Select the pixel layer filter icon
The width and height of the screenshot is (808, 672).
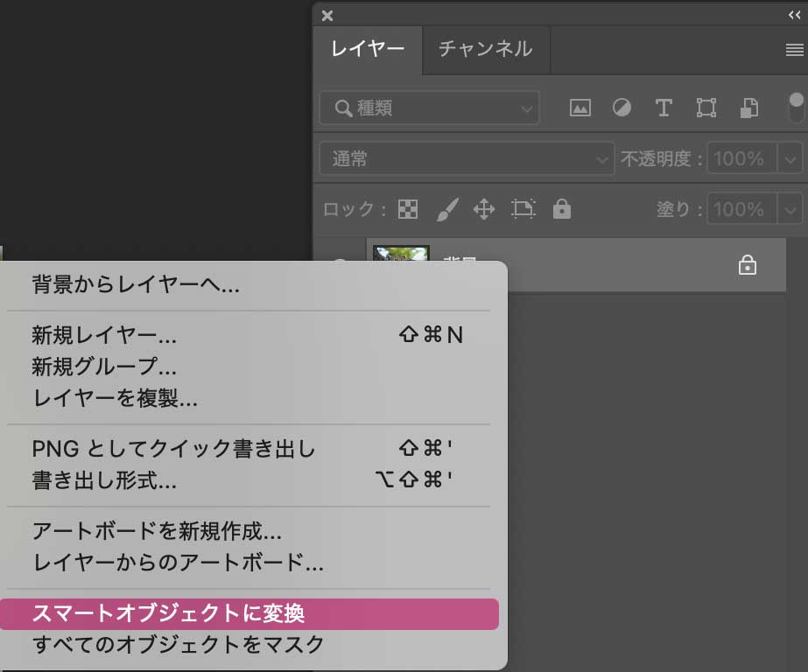pos(579,108)
